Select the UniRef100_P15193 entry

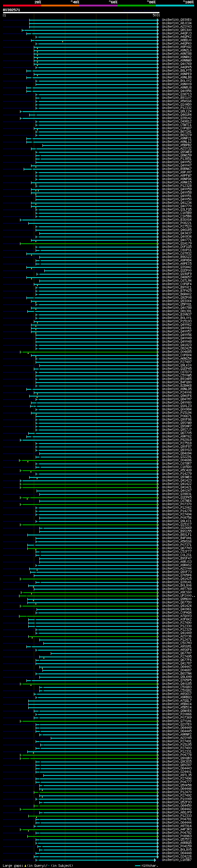tap(177, 321)
